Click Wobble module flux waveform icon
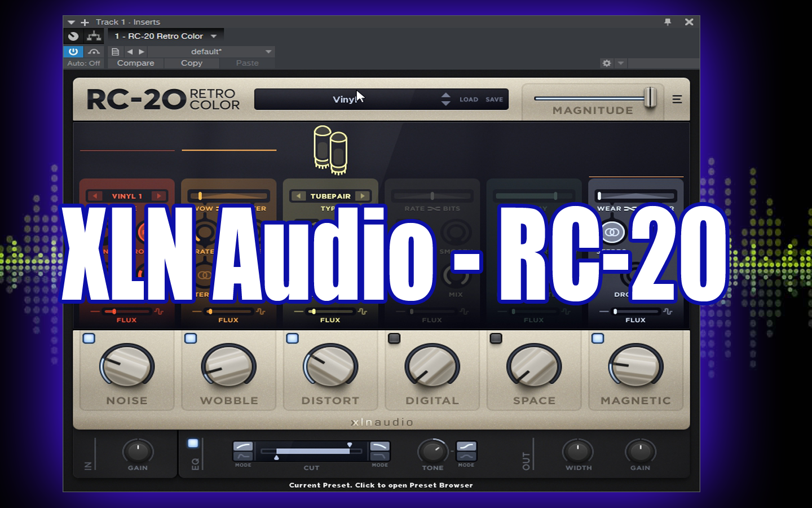The height and width of the screenshot is (508, 812). (261, 312)
